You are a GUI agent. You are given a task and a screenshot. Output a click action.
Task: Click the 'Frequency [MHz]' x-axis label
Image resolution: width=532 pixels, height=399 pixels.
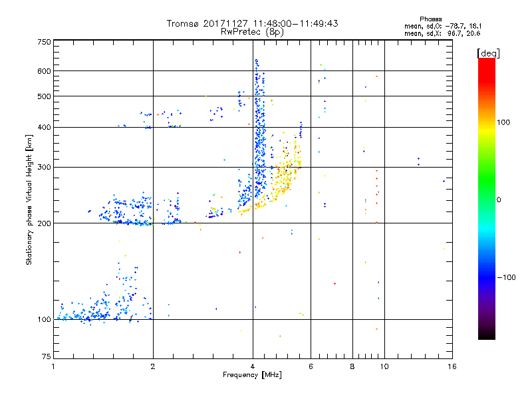252,375
